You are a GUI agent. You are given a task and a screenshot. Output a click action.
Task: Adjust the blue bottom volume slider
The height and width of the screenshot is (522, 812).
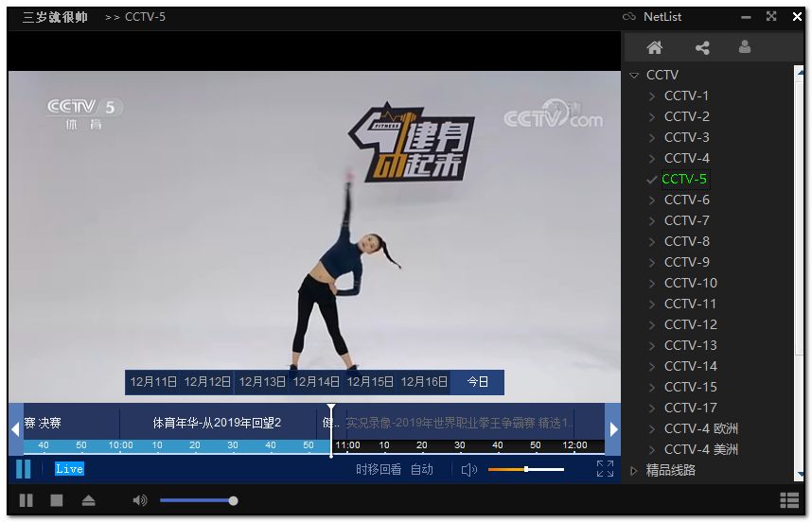198,500
